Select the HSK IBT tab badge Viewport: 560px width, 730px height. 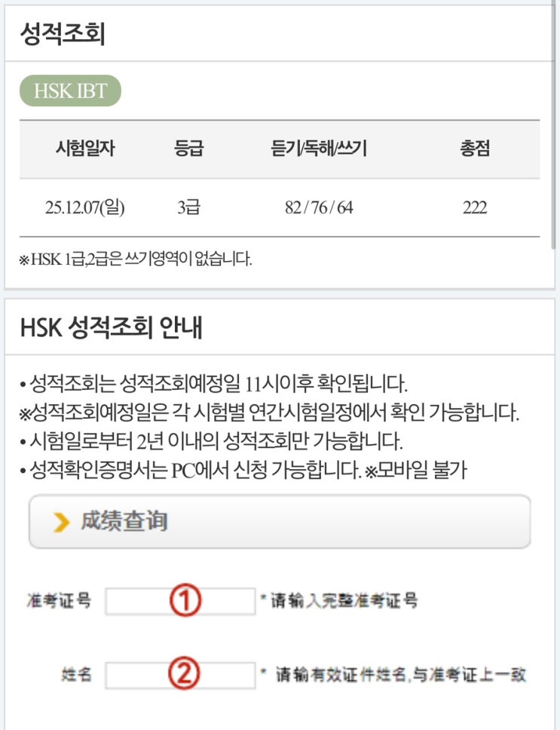[x=70, y=91]
